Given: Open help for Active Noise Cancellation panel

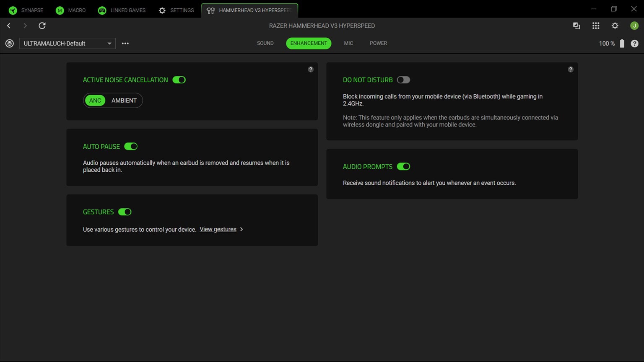Looking at the screenshot, I should tap(311, 70).
